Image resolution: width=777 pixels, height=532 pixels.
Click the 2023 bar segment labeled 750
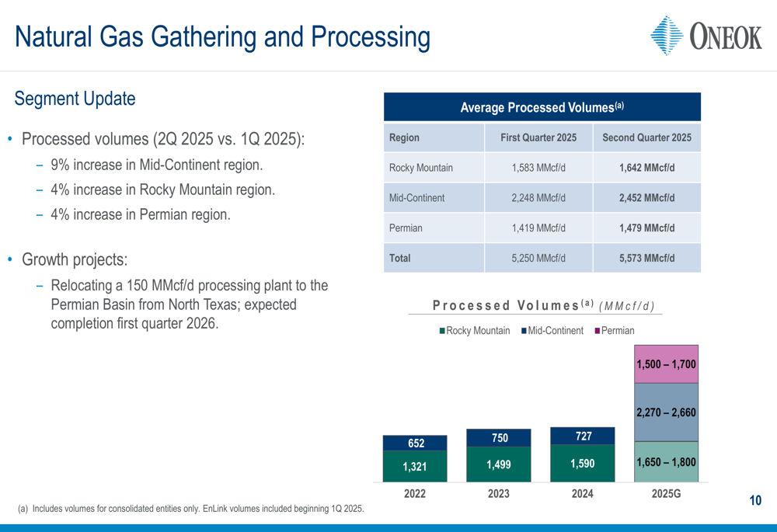pos(499,438)
